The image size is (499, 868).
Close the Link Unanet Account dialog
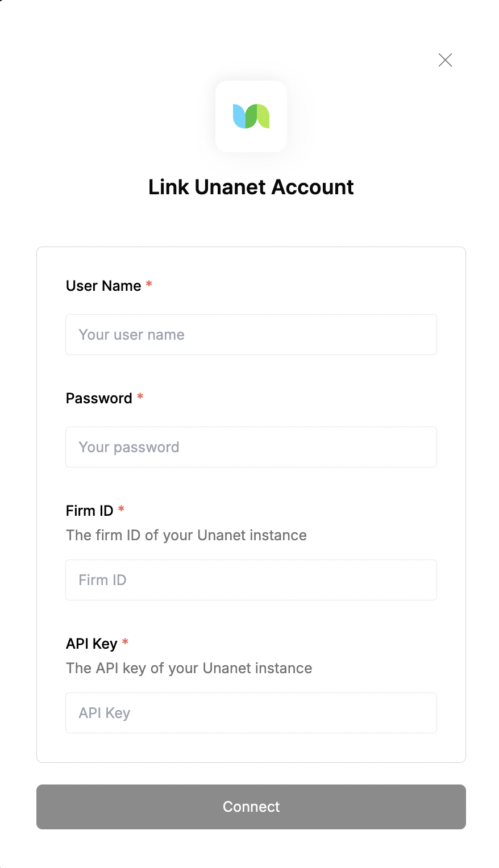pos(445,60)
